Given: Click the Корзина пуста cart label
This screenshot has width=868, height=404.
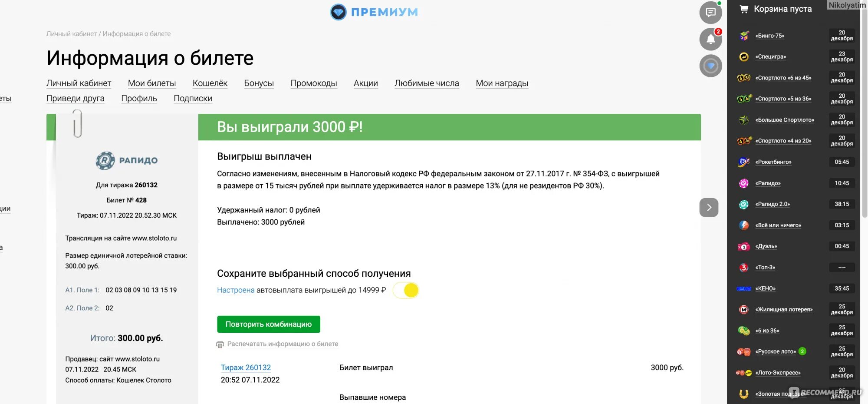Looking at the screenshot, I should point(783,9).
